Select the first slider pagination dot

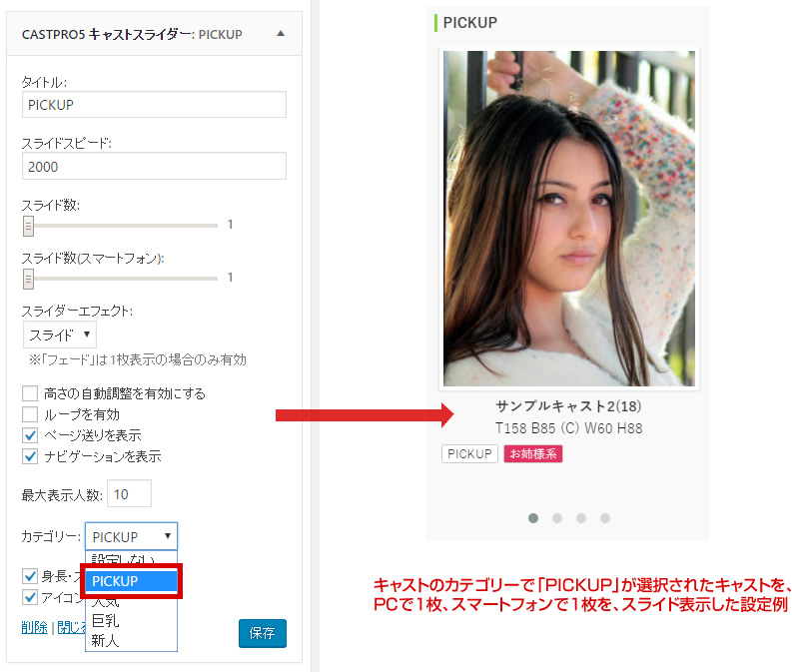click(x=533, y=518)
